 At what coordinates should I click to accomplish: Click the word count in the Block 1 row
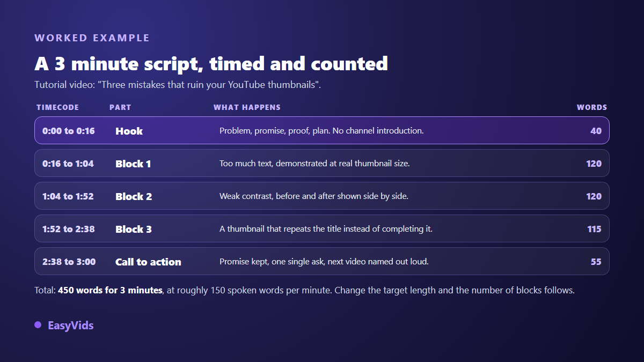point(594,164)
